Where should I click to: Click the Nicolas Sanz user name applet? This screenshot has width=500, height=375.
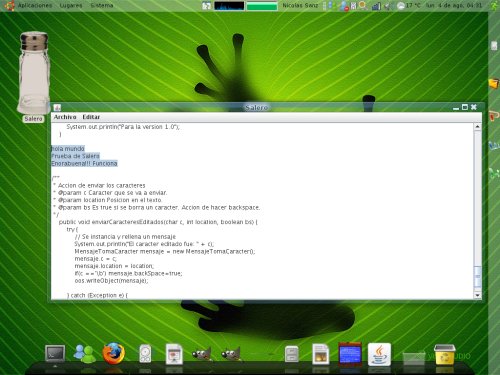(x=300, y=5)
